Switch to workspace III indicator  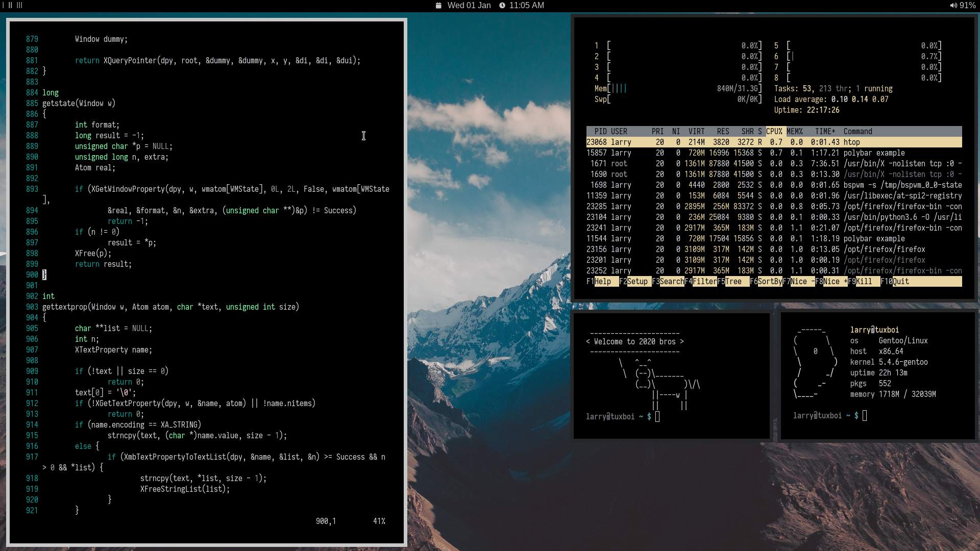pyautogui.click(x=19, y=5)
